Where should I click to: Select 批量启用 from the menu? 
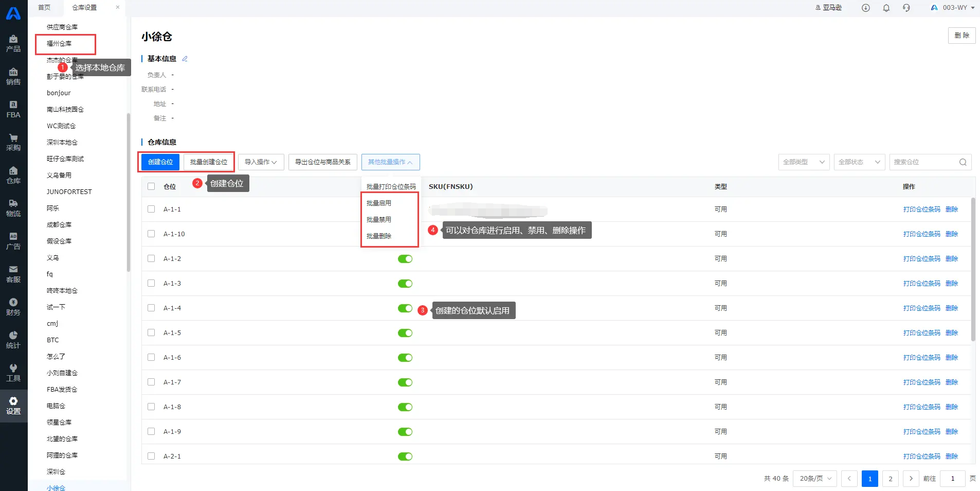[379, 203]
